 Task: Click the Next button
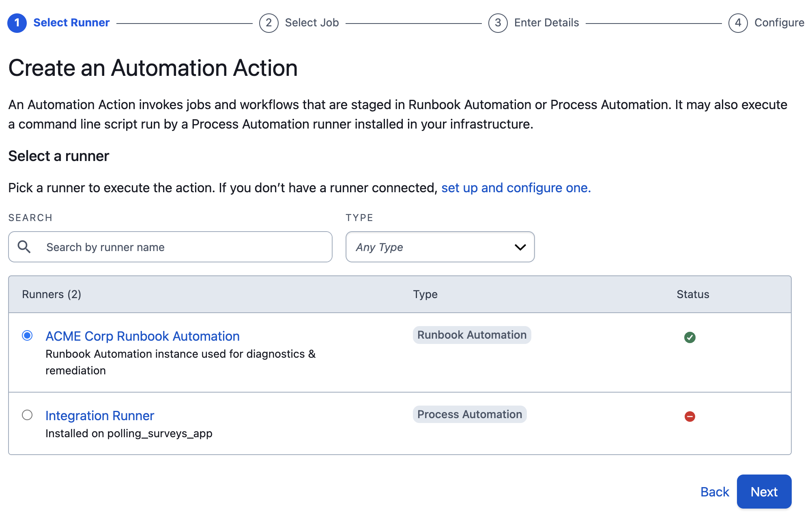pos(764,492)
